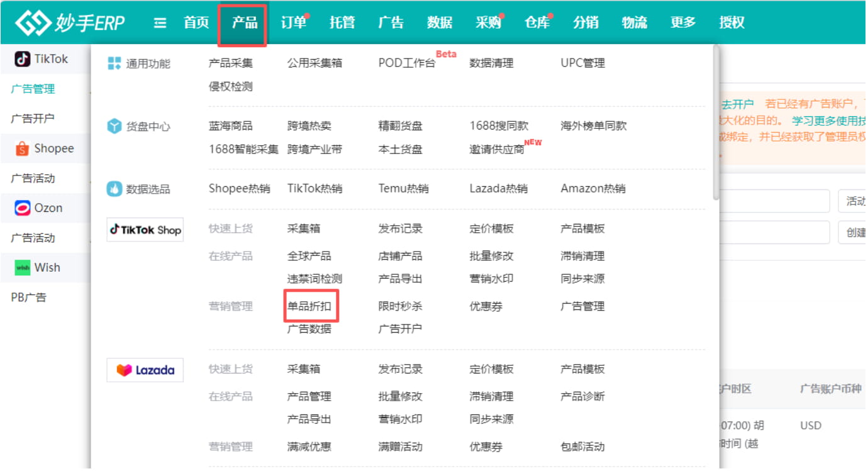Open the 更多 menu
Viewport: 868px width, 471px height.
[684, 23]
